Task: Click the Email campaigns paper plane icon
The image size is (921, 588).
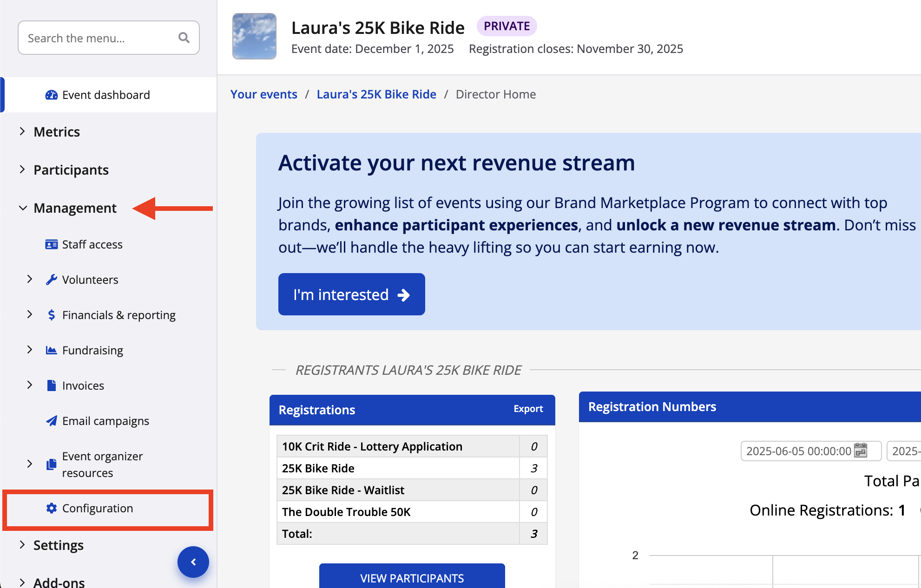Action: point(51,421)
